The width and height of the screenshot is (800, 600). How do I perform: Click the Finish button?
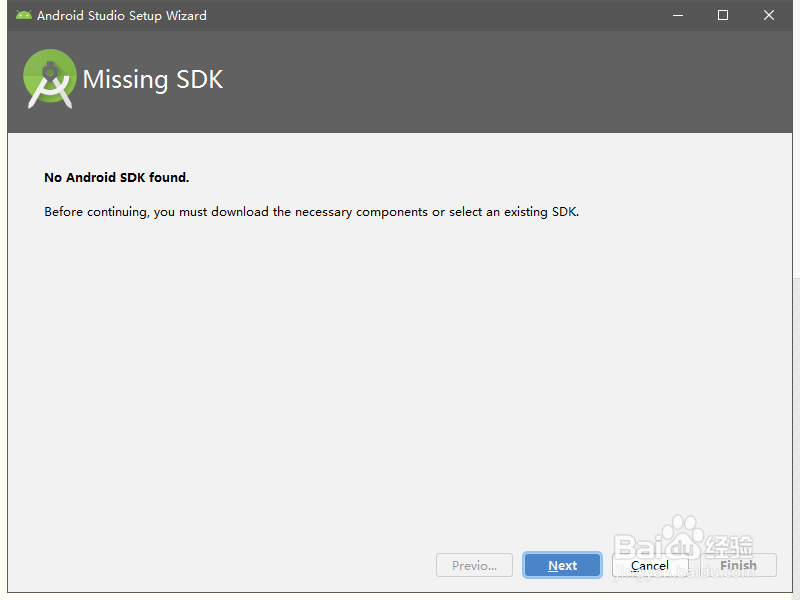738,565
